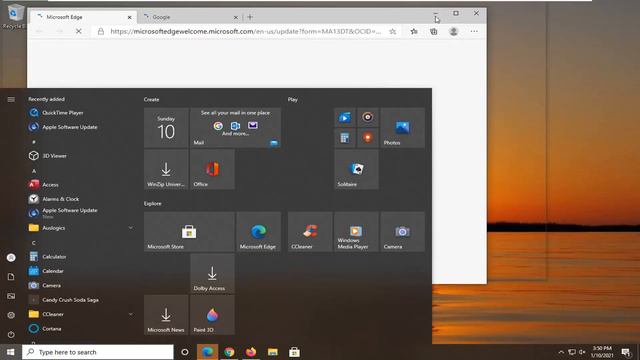Open Microsoft Store from the taskbar
This screenshot has height=360, width=640.
point(294,352)
